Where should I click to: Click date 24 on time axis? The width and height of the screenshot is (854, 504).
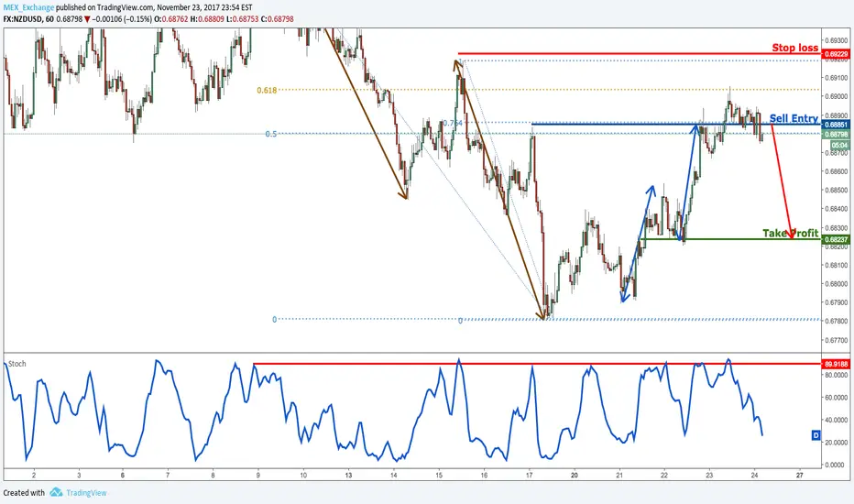click(754, 475)
